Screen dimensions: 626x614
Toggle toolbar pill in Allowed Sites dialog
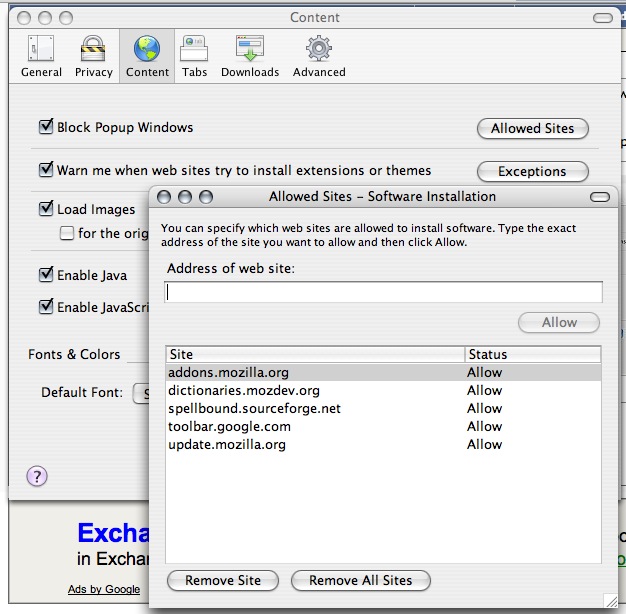coord(600,197)
